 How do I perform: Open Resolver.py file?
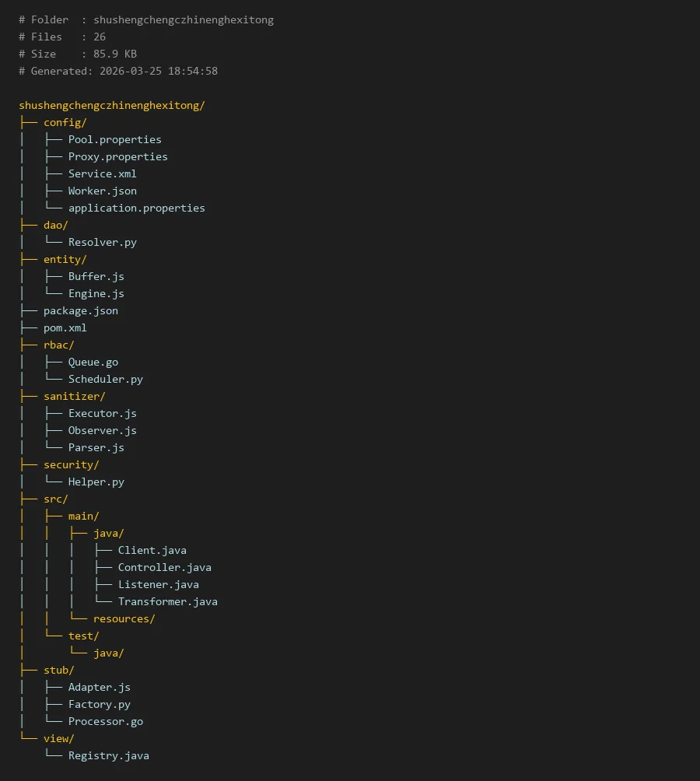point(102,242)
